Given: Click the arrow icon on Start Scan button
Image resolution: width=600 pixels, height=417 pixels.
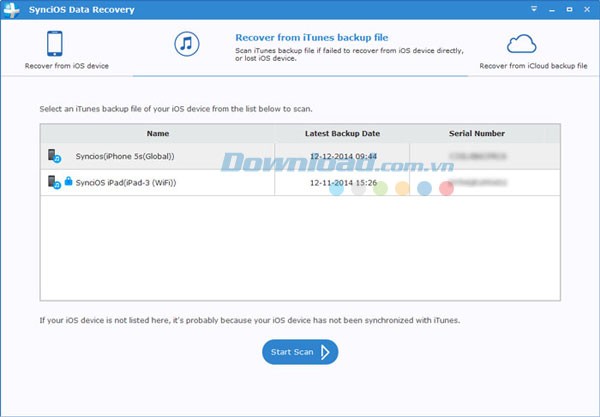Looking at the screenshot, I should click(325, 352).
